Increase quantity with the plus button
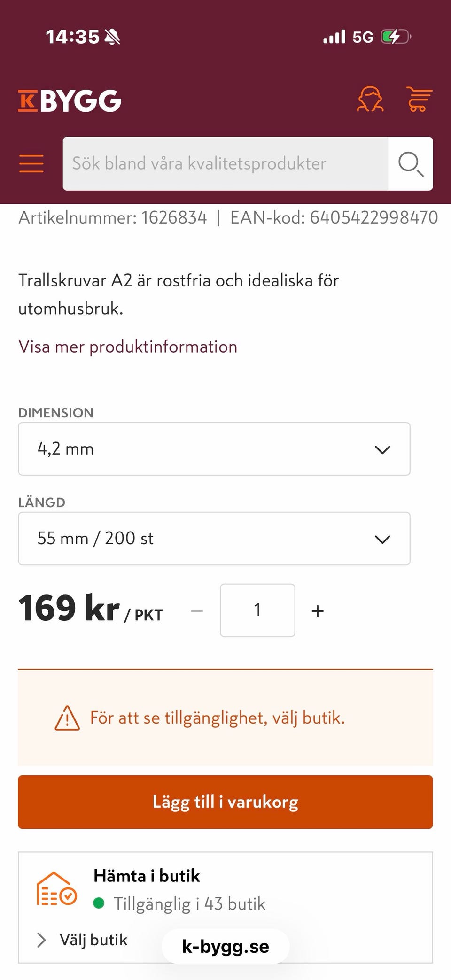Image resolution: width=451 pixels, height=980 pixels. (318, 611)
